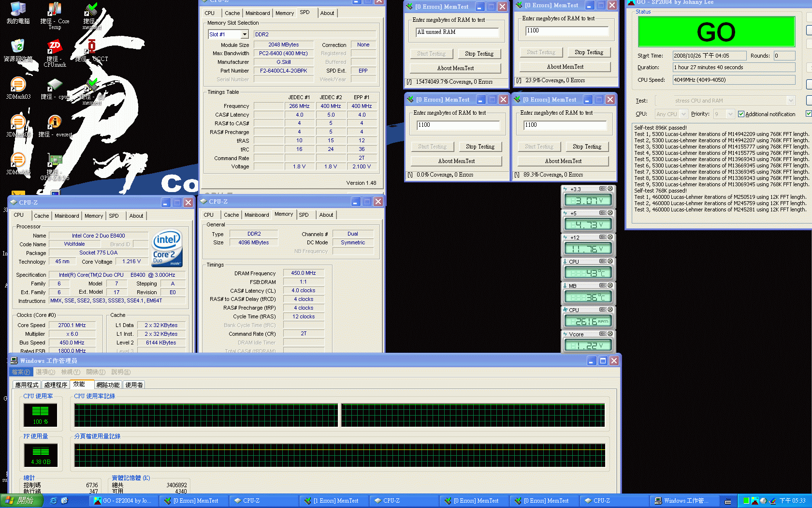
Task: Click the DRAM Frequency 450.0 MHz value
Action: pyautogui.click(x=304, y=273)
